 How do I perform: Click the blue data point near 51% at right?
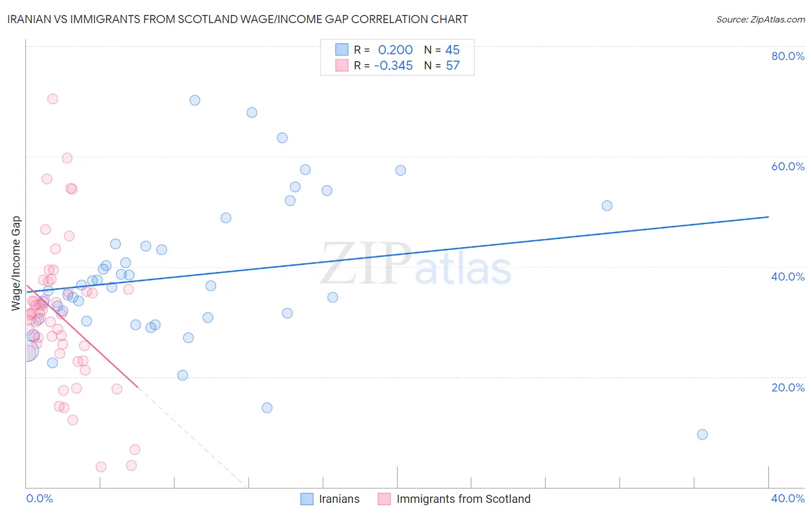pos(607,206)
